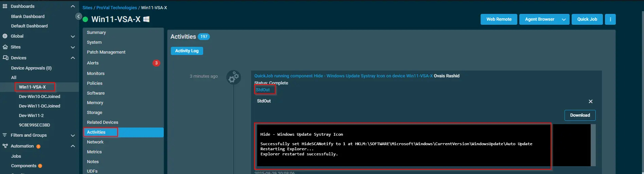Expand the Sites section chevron
Screen dimensions: 644x174
(73, 47)
